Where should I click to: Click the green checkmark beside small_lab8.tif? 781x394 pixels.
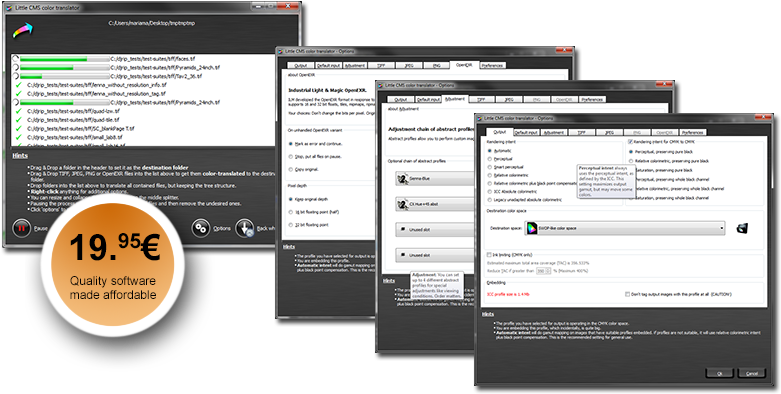(19, 137)
